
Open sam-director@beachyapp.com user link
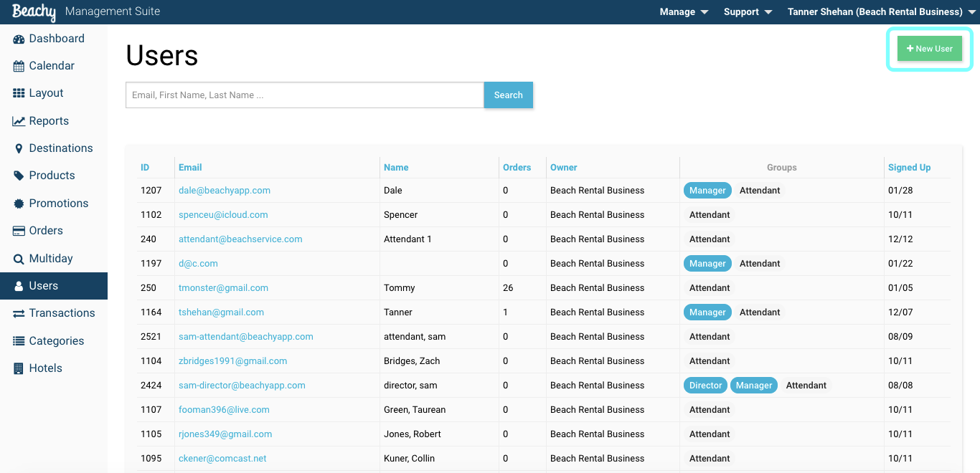click(x=242, y=386)
